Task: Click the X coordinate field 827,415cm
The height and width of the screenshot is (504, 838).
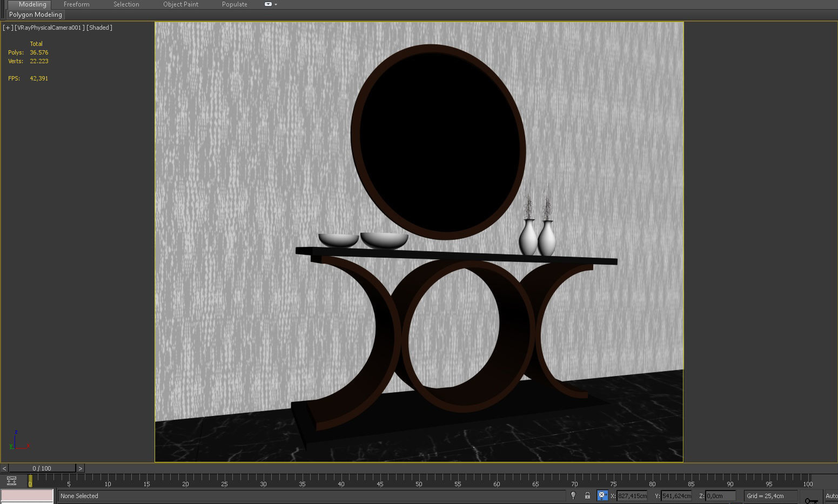Action: [x=632, y=496]
